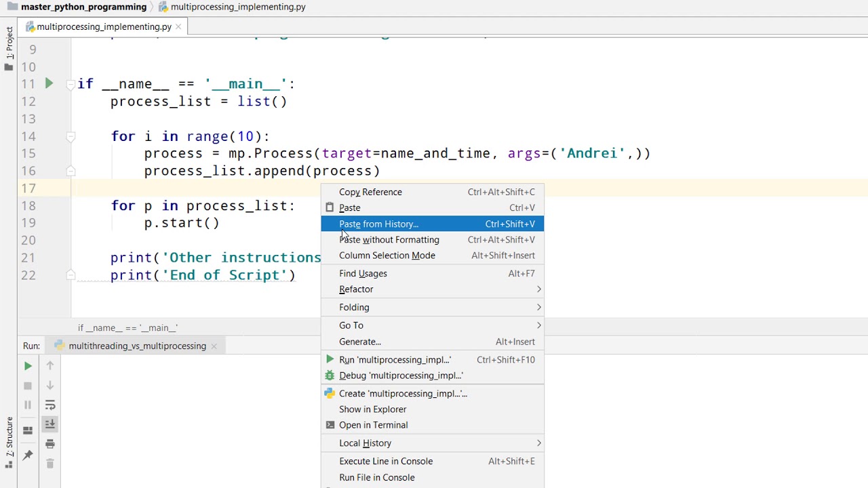Choose Run File in Console menu entry
Viewport: 868px width, 488px height.
(x=432, y=477)
